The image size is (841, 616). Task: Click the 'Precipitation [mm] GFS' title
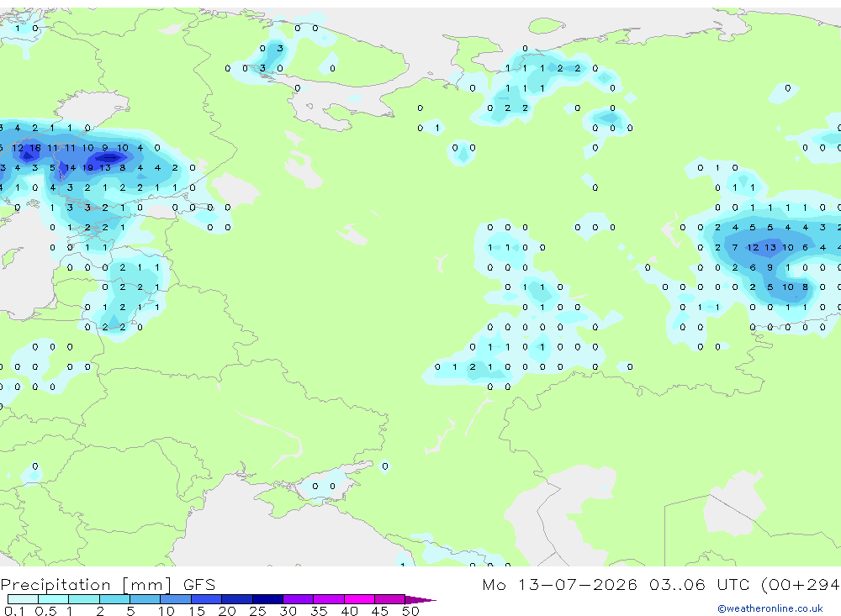[108, 584]
